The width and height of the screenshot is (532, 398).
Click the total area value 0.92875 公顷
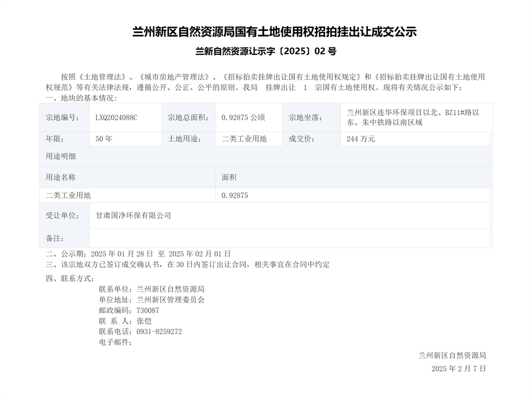coord(243,118)
